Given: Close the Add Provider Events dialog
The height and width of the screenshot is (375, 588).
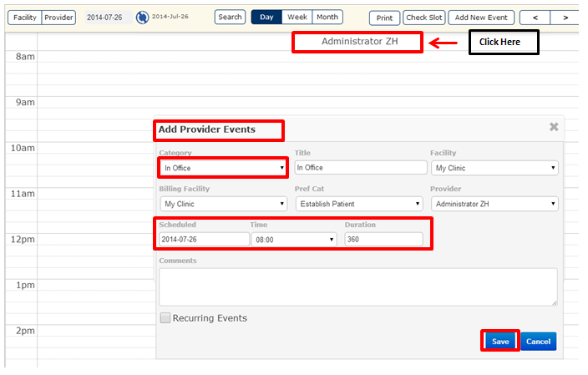Looking at the screenshot, I should [553, 127].
